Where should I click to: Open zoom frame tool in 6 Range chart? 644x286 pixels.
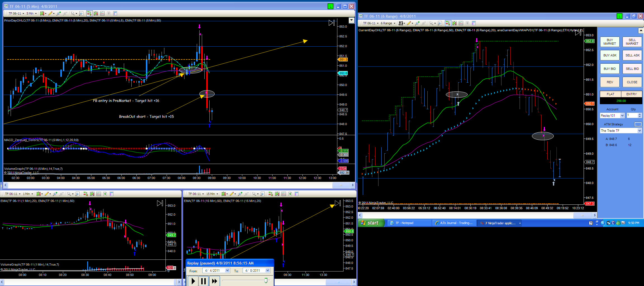point(440,23)
